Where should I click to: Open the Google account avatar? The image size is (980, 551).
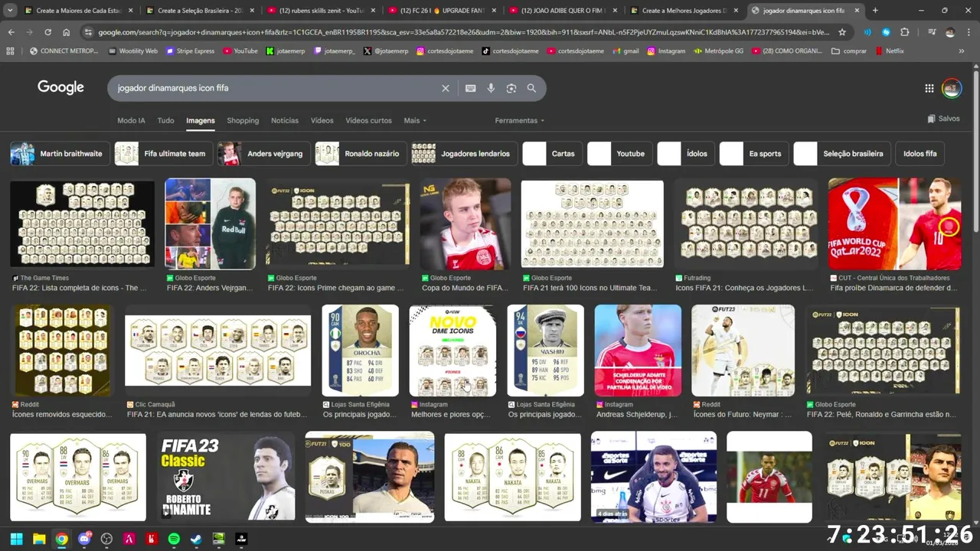(952, 88)
